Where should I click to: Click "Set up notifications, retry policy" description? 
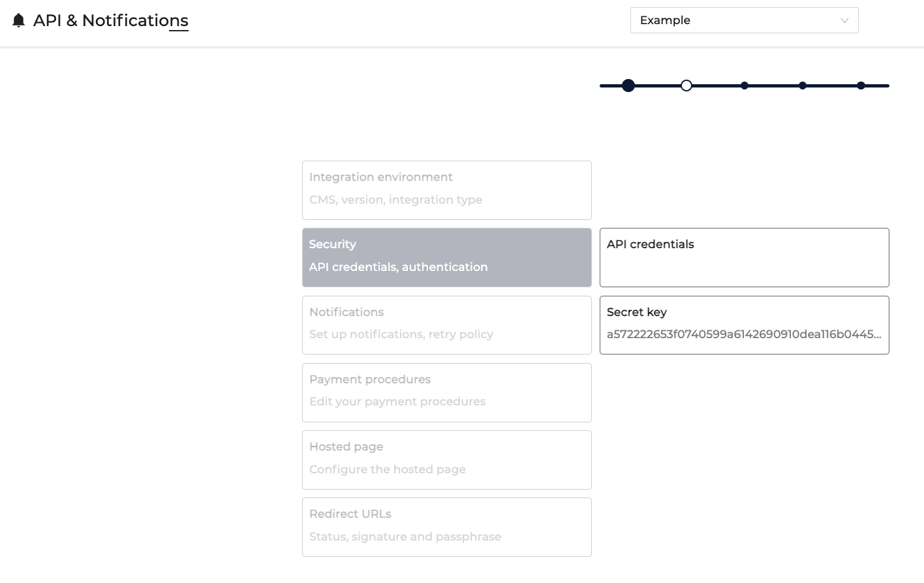click(401, 334)
